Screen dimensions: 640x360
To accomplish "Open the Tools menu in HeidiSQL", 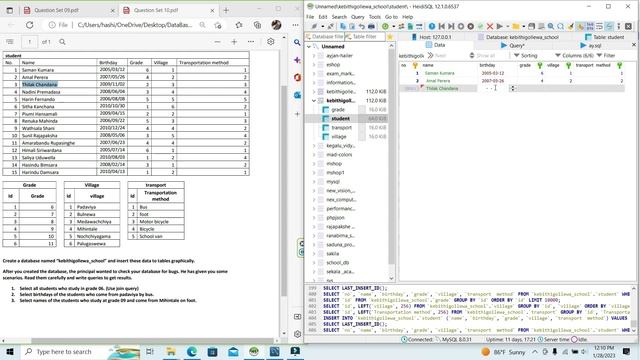I will tap(375, 17).
